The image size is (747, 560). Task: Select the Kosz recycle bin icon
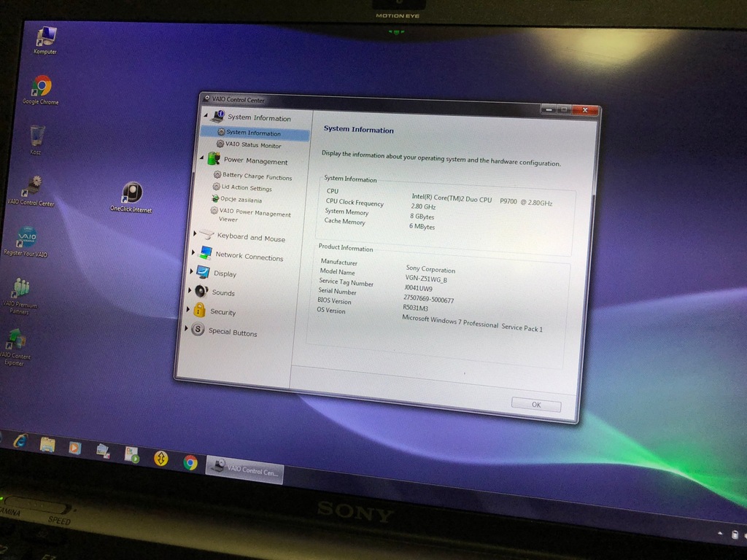pos(36,140)
